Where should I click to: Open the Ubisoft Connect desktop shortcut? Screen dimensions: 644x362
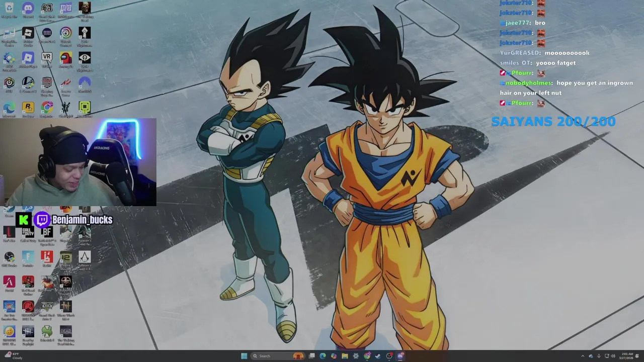pos(66,36)
